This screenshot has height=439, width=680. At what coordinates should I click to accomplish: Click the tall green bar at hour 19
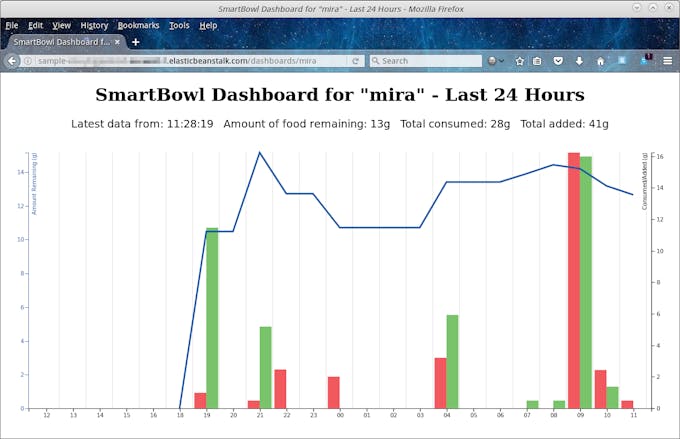[x=212, y=318]
